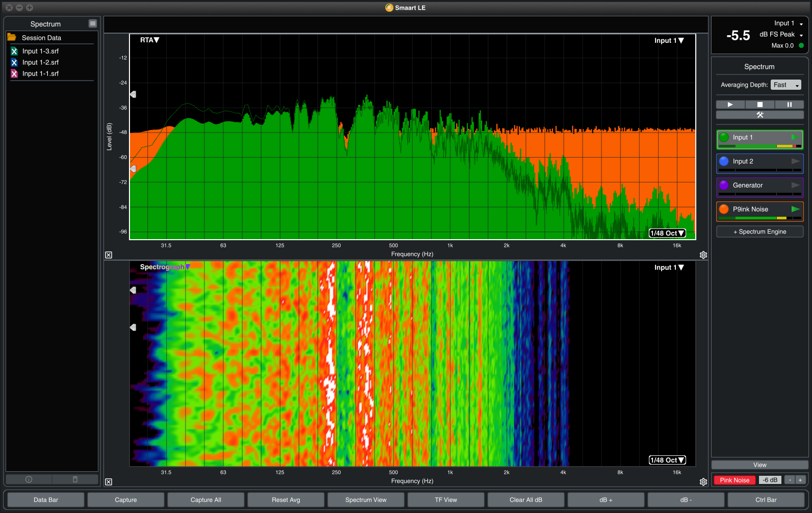Select the P9ink Noise spectrum engine

click(x=759, y=212)
